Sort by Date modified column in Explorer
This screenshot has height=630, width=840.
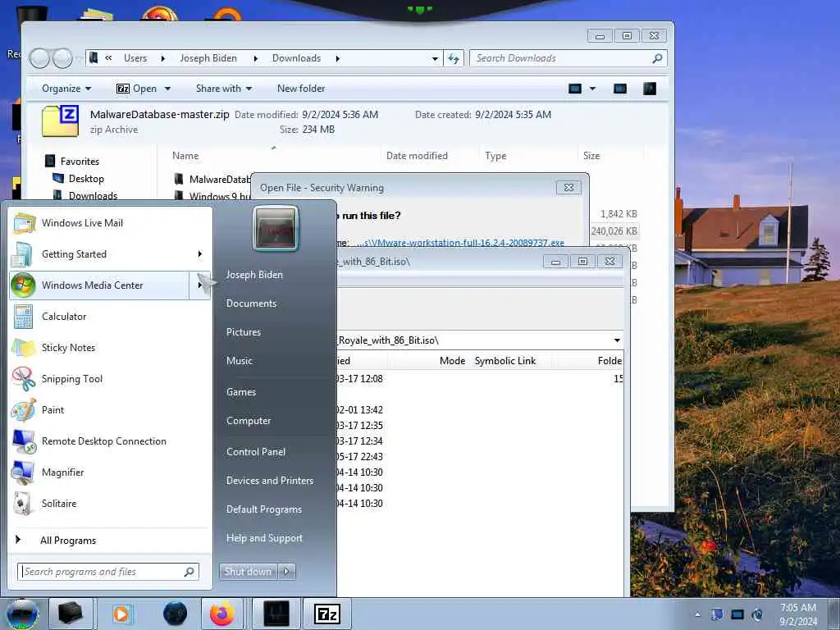pos(417,155)
